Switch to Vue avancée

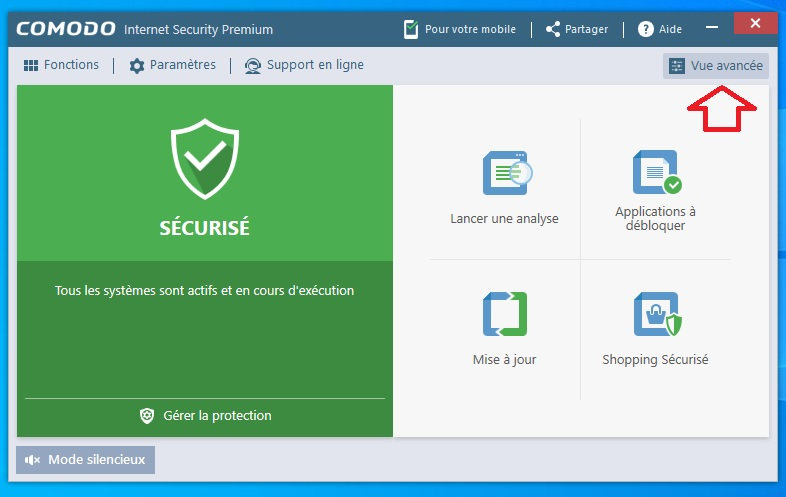716,66
